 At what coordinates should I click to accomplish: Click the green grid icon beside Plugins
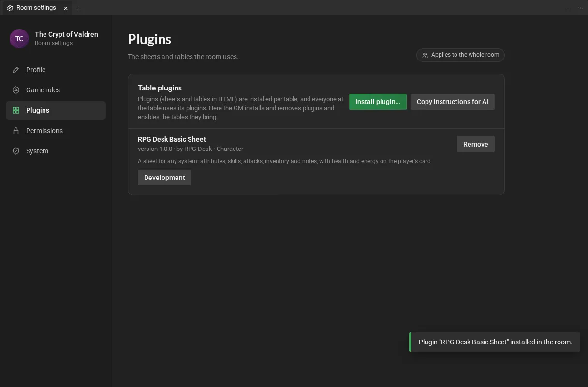[x=16, y=110]
